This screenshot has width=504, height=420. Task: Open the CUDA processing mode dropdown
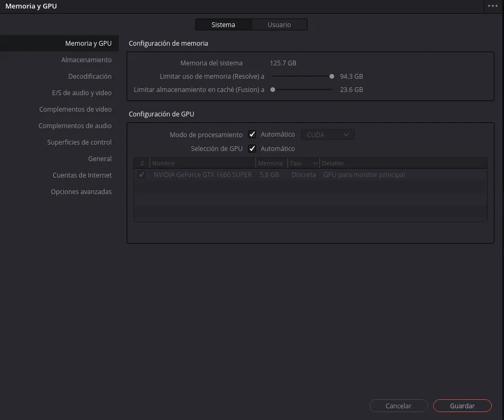point(327,135)
